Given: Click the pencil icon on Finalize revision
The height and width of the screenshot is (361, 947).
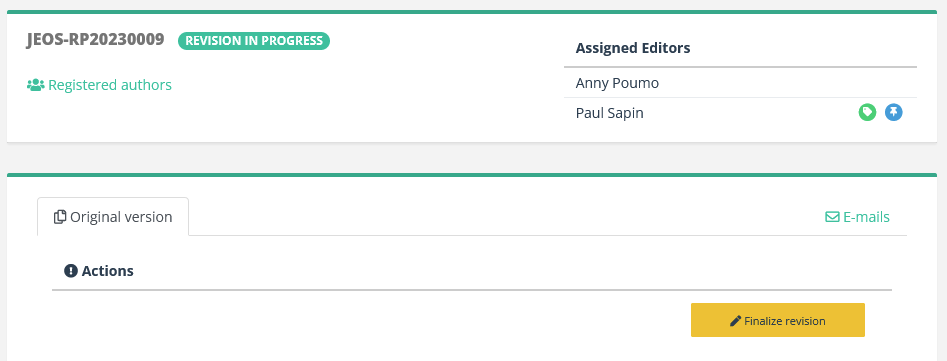Looking at the screenshot, I should pos(735,321).
